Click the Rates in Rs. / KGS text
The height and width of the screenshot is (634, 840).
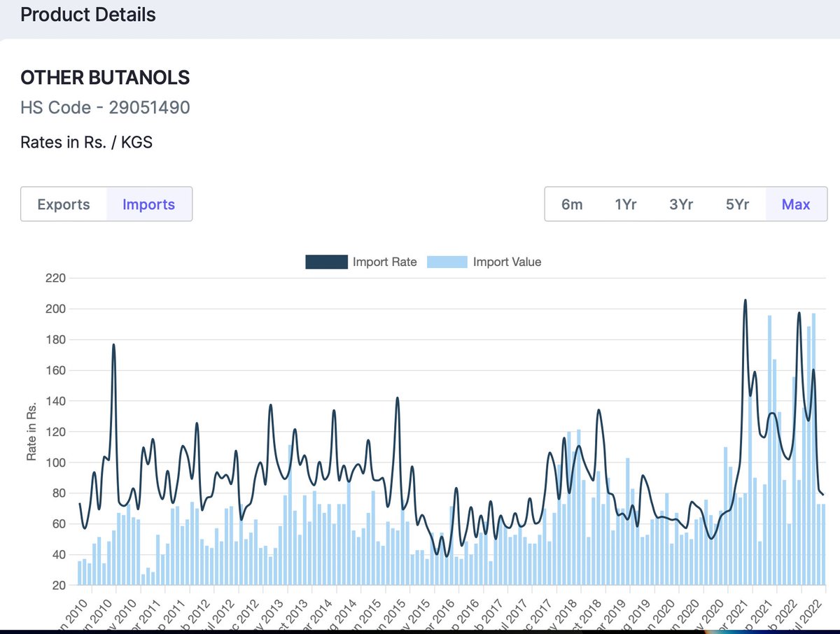pyautogui.click(x=87, y=143)
